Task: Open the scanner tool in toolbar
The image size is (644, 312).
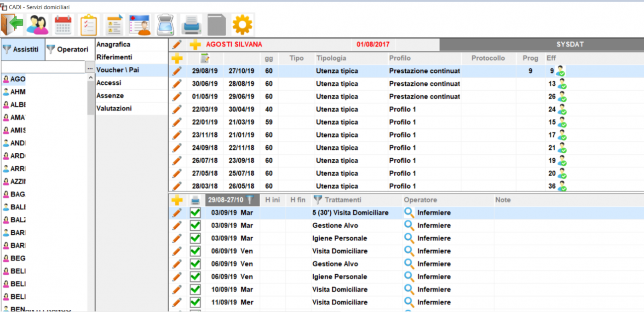Action: click(x=165, y=24)
